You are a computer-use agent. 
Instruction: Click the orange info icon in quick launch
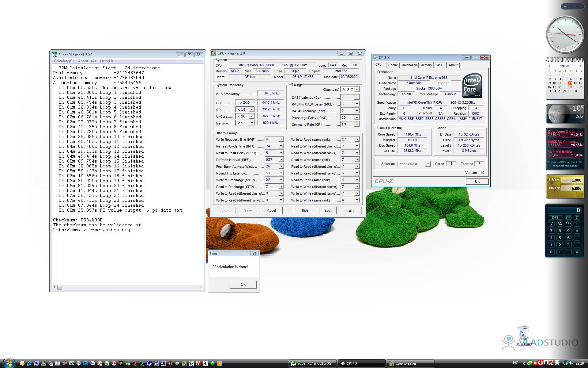pyautogui.click(x=170, y=363)
